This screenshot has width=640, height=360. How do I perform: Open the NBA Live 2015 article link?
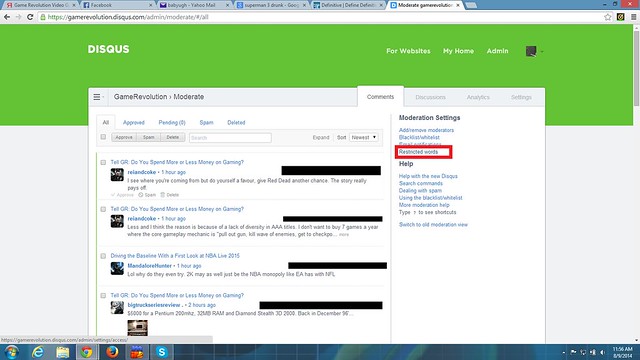click(x=175, y=256)
